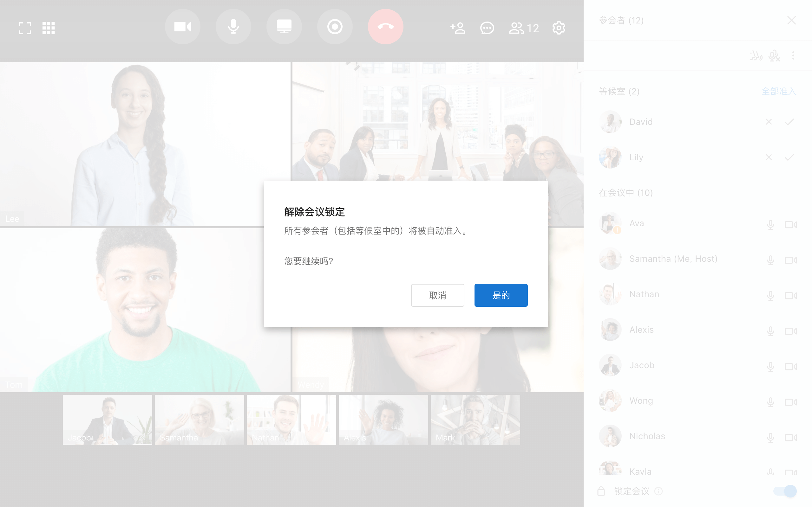The image size is (812, 507).
Task: Start screen sharing
Action: (284, 27)
